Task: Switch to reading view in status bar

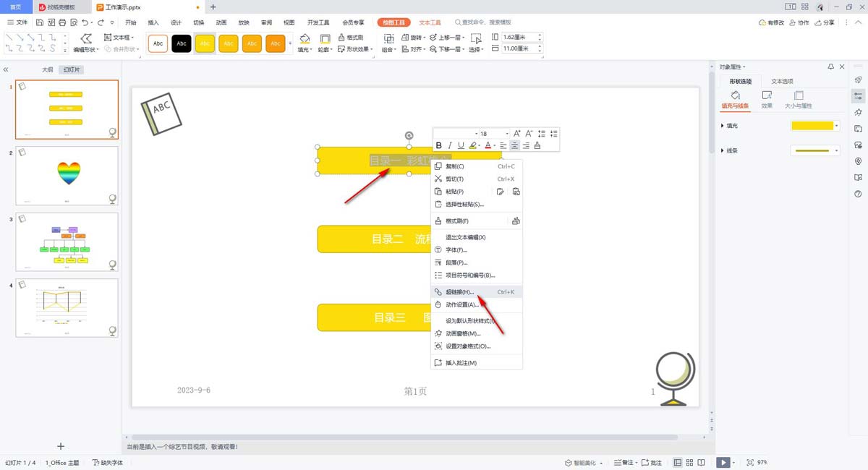Action: tap(702, 462)
